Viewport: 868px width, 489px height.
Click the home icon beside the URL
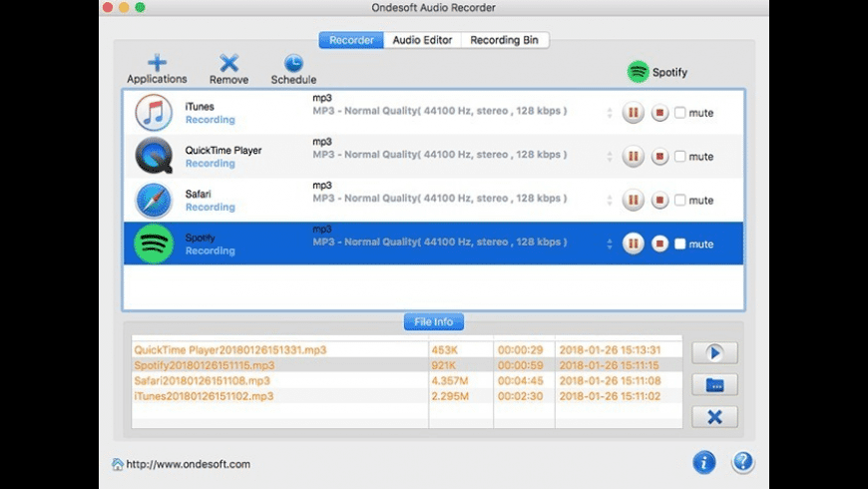(x=118, y=464)
